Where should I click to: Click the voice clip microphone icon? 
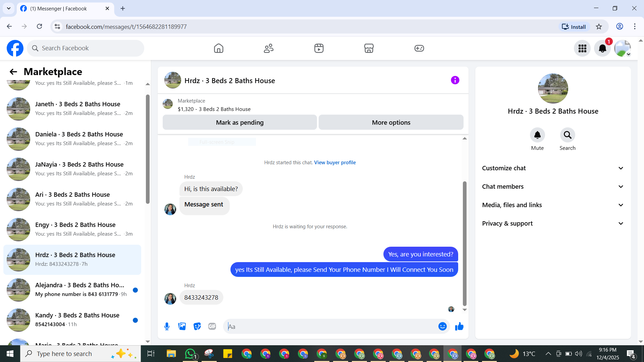click(x=167, y=326)
